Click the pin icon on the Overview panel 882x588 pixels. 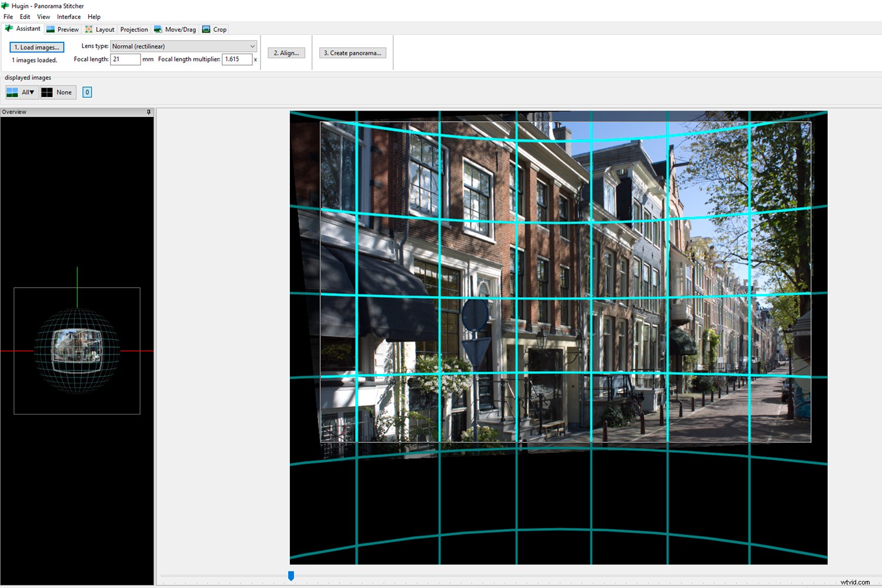(148, 112)
